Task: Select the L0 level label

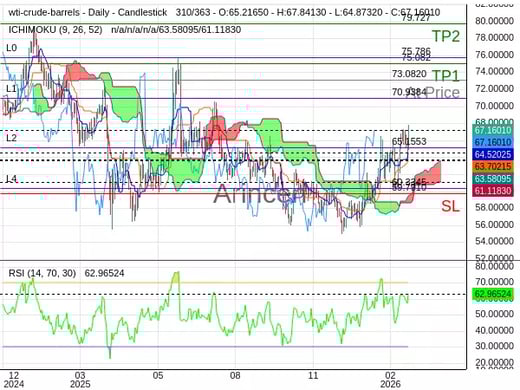Action: click(x=11, y=48)
